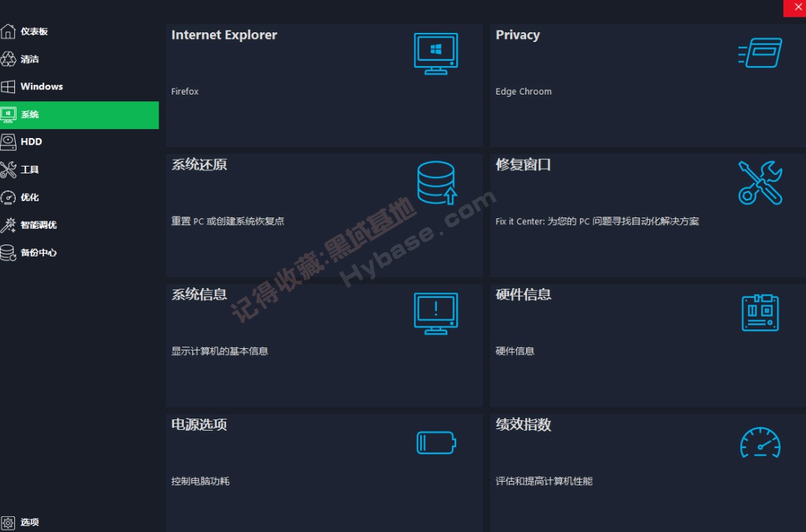Open the Privacy card title
806x532 pixels.
(518, 35)
